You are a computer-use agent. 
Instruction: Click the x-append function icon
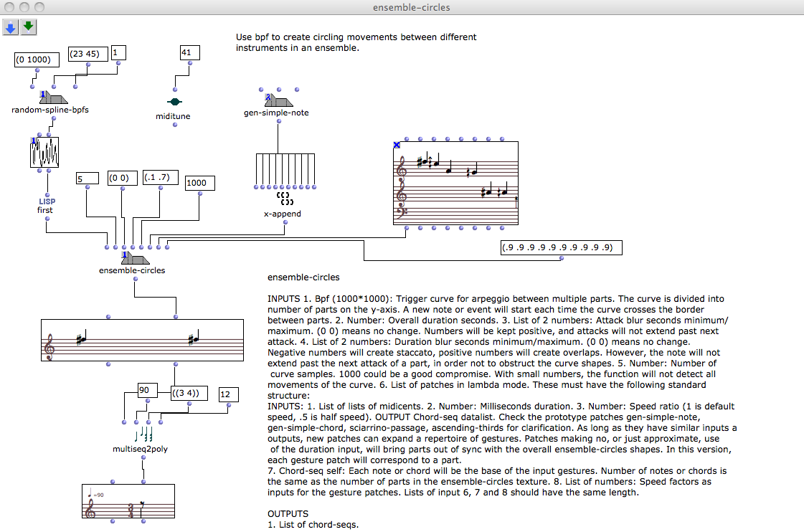tap(285, 199)
